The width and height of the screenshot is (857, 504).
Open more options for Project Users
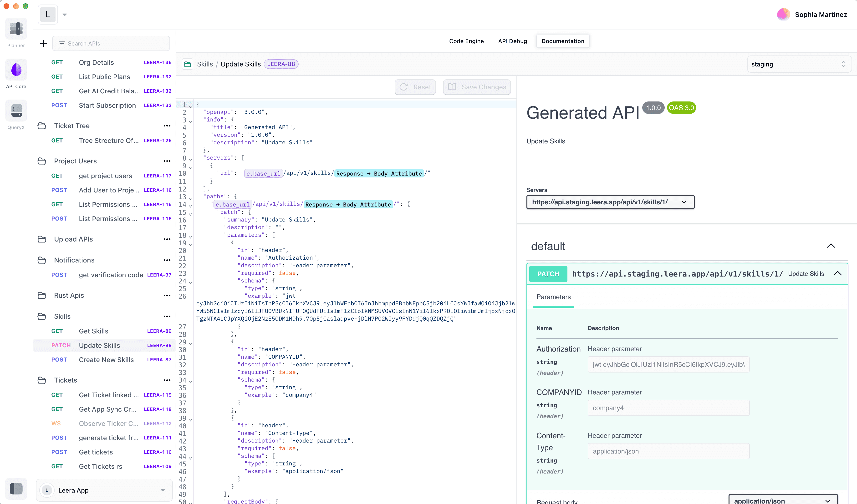tap(167, 161)
